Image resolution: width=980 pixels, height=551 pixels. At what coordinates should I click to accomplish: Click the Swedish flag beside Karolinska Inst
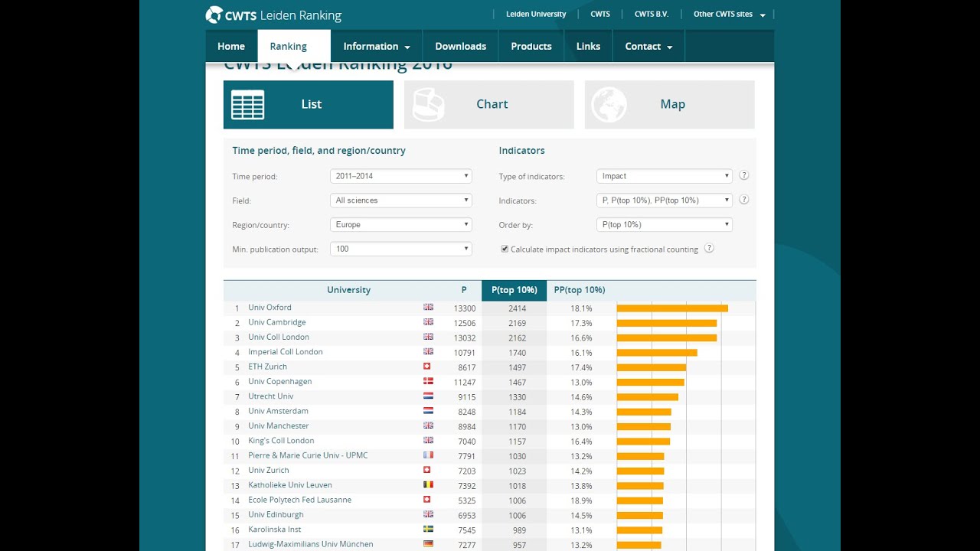[428, 529]
